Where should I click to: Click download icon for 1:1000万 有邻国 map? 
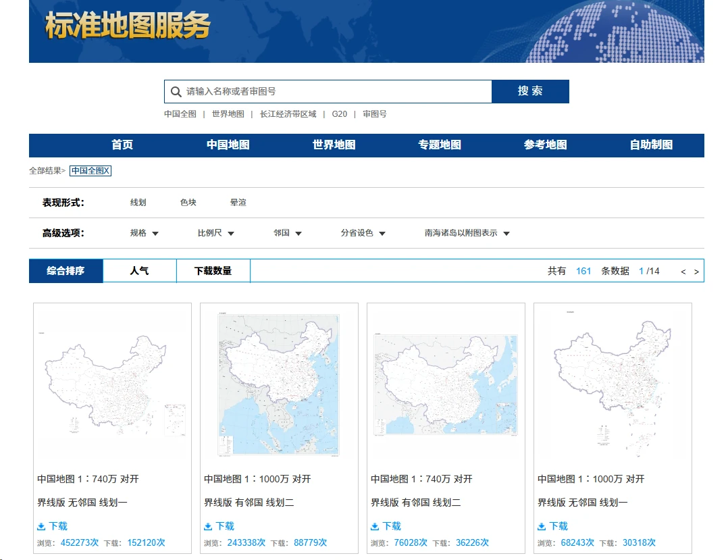(x=208, y=526)
